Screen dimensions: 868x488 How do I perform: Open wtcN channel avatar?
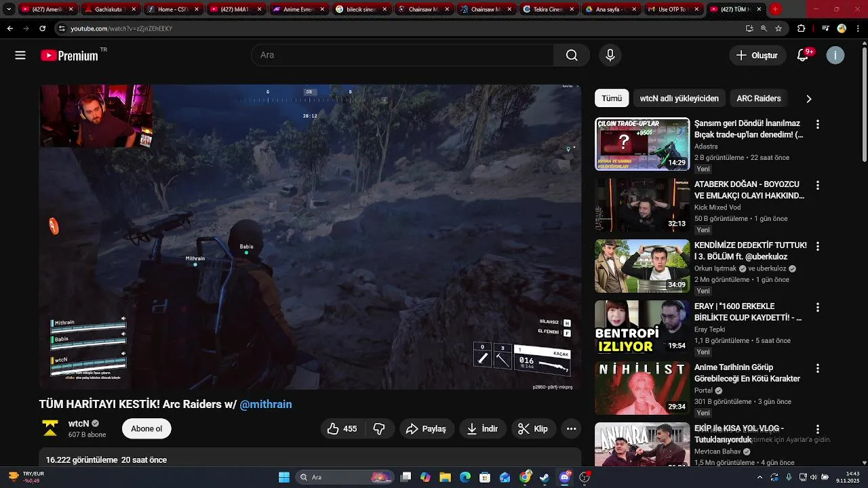pyautogui.click(x=50, y=428)
